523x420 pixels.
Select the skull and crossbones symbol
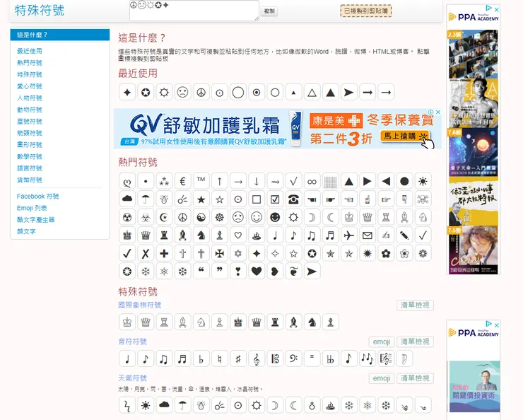(423, 199)
